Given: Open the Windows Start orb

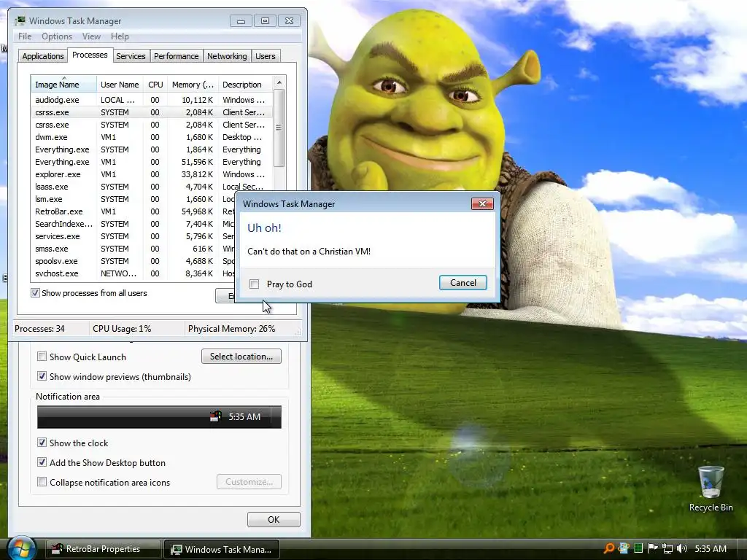Looking at the screenshot, I should point(21,548).
